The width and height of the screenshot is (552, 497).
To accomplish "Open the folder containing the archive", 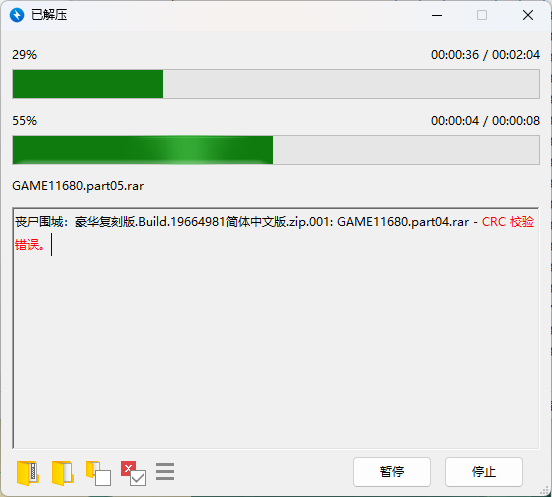I will pos(27,473).
